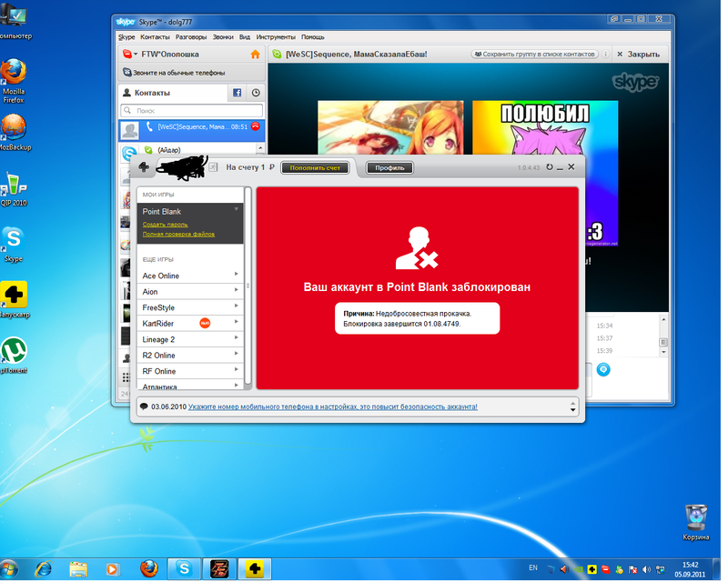Click the yellow launcher desktop shortcut
This screenshot has height=582, width=728.
coord(14,300)
